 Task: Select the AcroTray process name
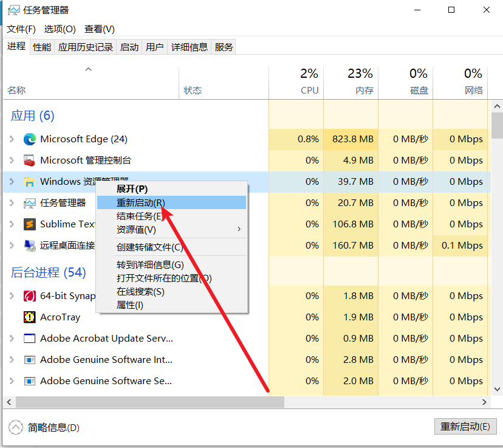click(60, 317)
